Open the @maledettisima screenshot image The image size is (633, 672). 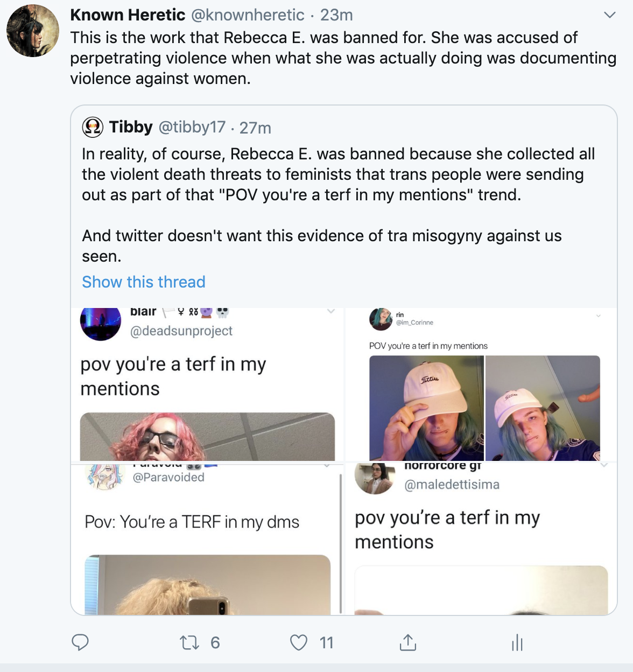(x=481, y=538)
